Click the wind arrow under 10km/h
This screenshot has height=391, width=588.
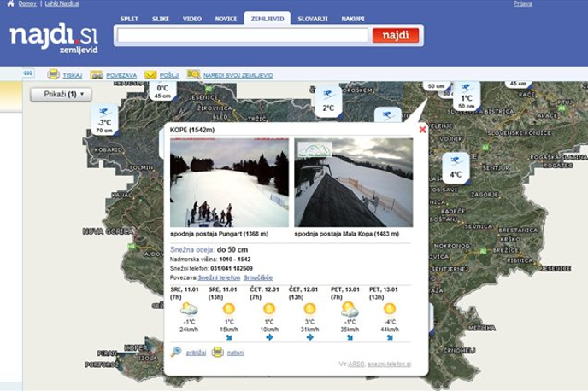pos(269,337)
